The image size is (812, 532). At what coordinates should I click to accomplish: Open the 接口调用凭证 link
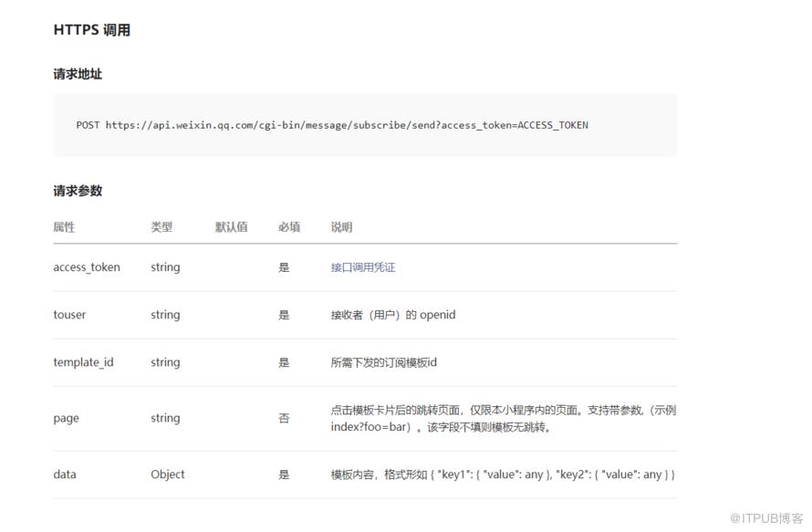tap(362, 267)
